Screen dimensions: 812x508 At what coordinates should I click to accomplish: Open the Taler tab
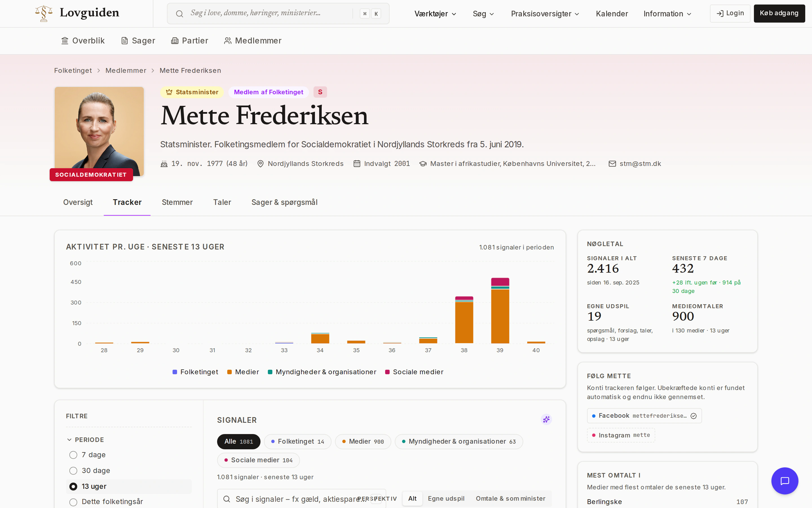[222, 202]
